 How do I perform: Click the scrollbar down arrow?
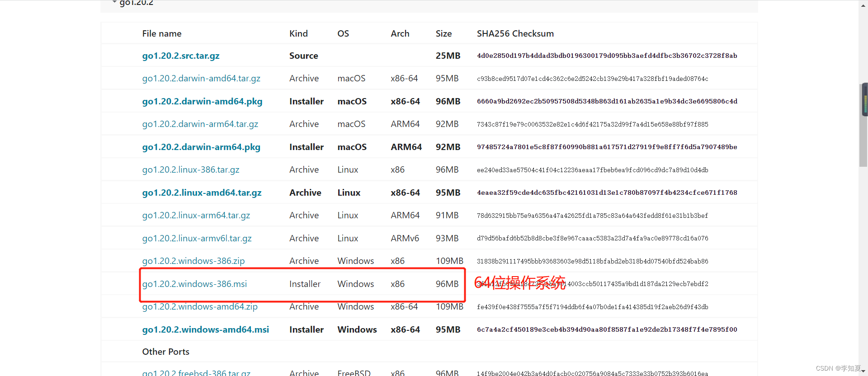863,371
